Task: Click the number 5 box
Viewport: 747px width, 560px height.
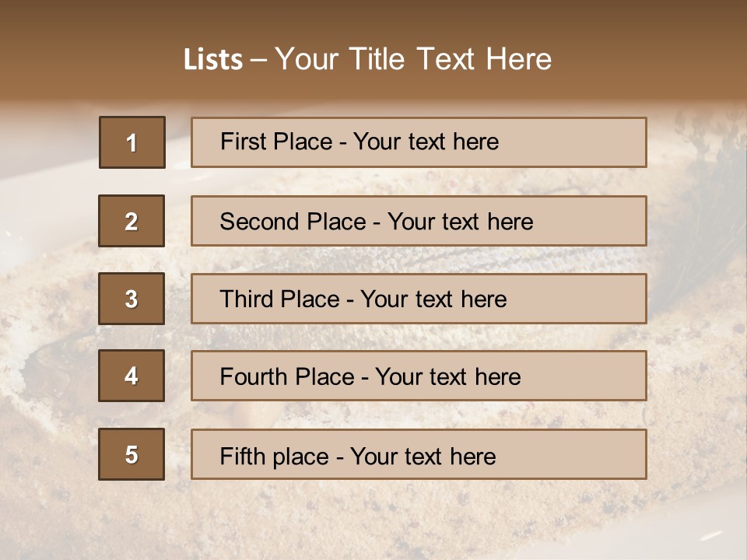Action: tap(132, 453)
